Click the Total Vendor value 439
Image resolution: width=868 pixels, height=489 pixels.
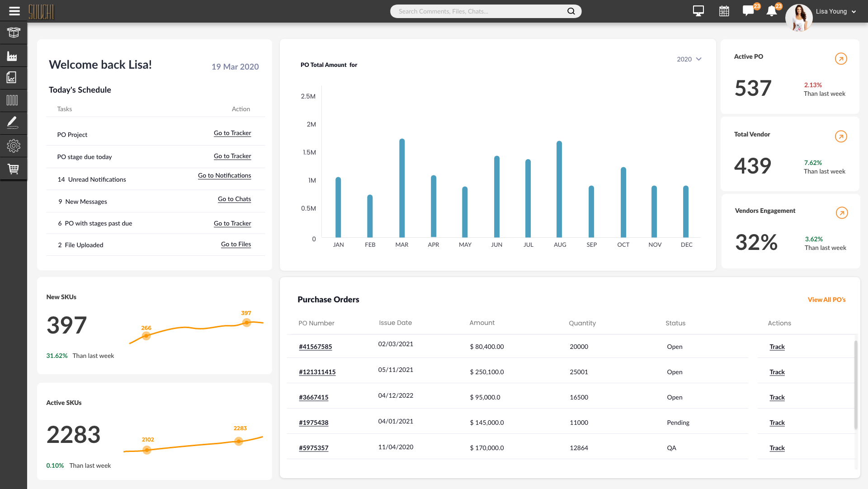pos(753,166)
